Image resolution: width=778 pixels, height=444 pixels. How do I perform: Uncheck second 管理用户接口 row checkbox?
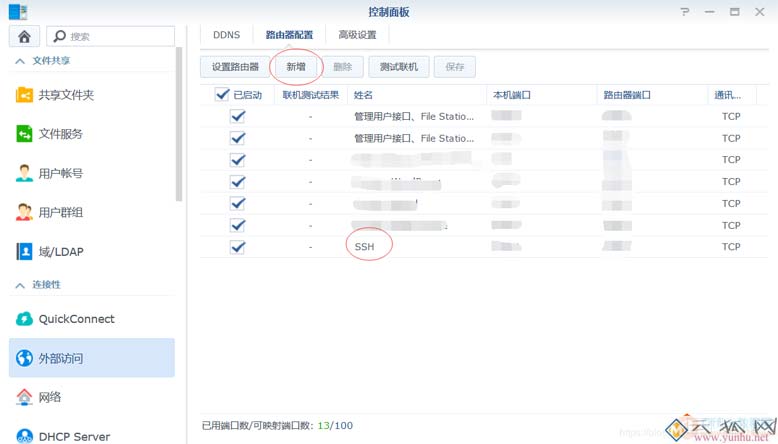pos(238,138)
